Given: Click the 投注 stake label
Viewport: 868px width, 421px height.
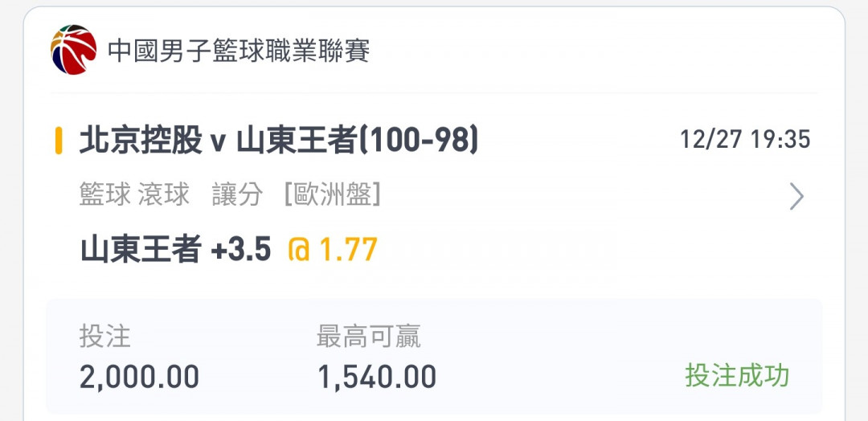Looking at the screenshot, I should [x=105, y=336].
